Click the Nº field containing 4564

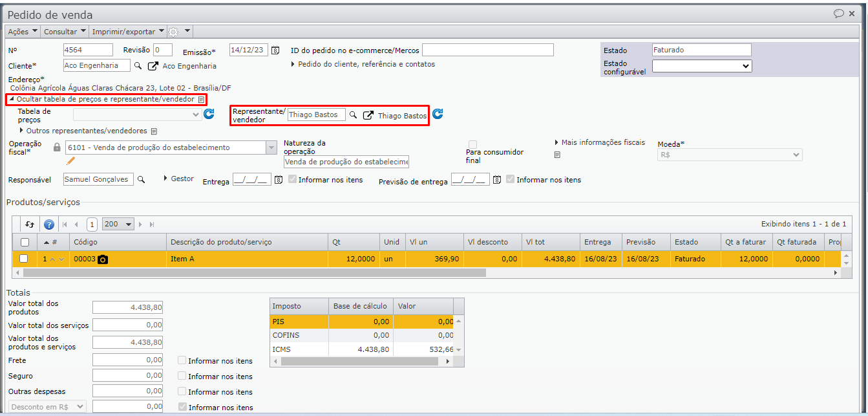coord(88,50)
